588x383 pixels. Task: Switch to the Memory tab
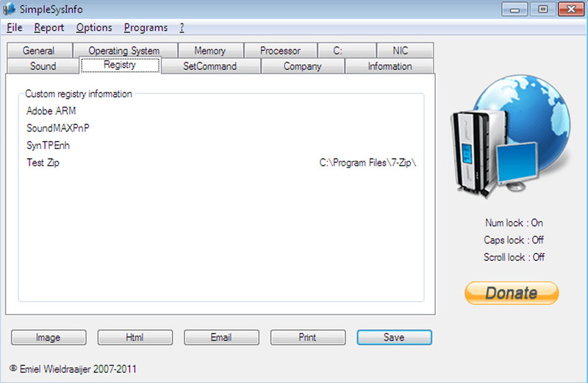pyautogui.click(x=210, y=51)
